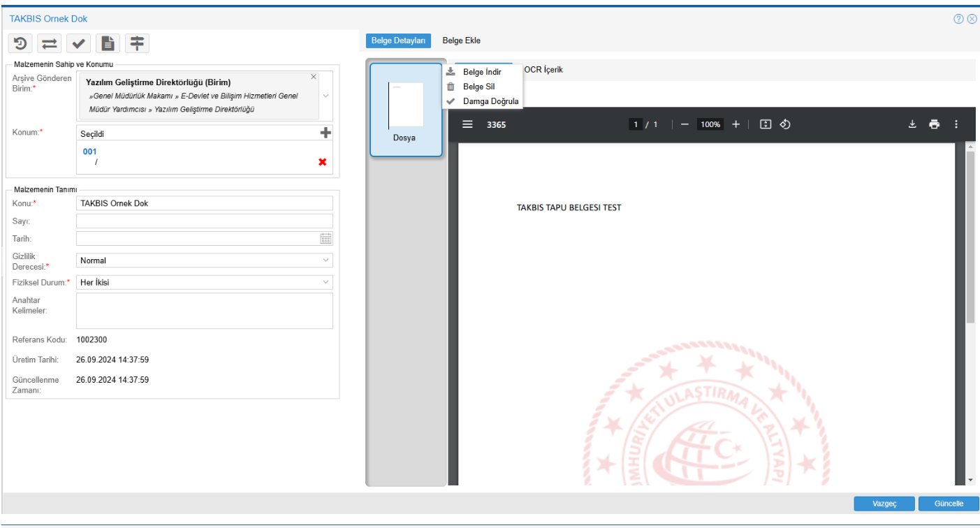980x528 pixels.
Task: Click the transfer arrows toolbar icon
Action: (50, 44)
